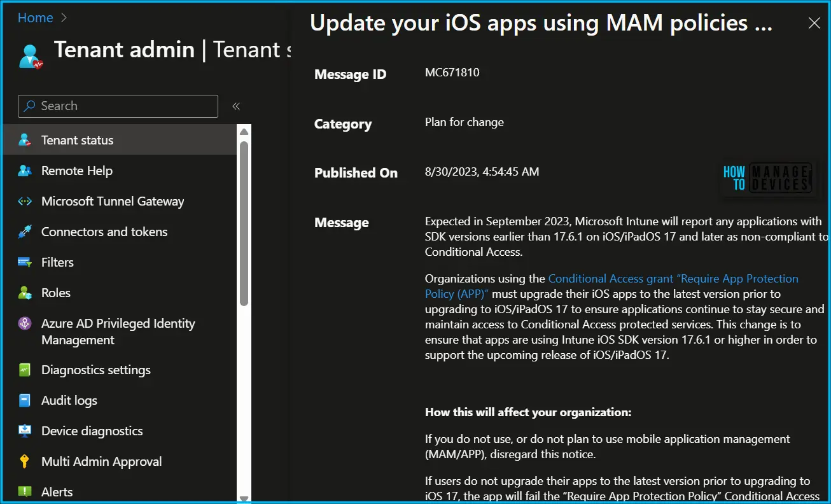Viewport: 831px width, 504px height.
Task: Click the Category field label
Action: 343,124
